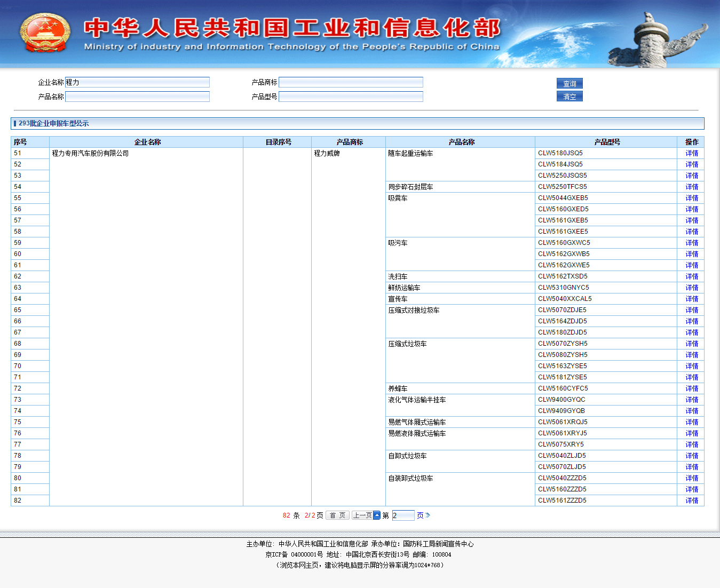Open 详情 for CLW5160GXED5
The height and width of the screenshot is (588, 720).
pyautogui.click(x=692, y=209)
